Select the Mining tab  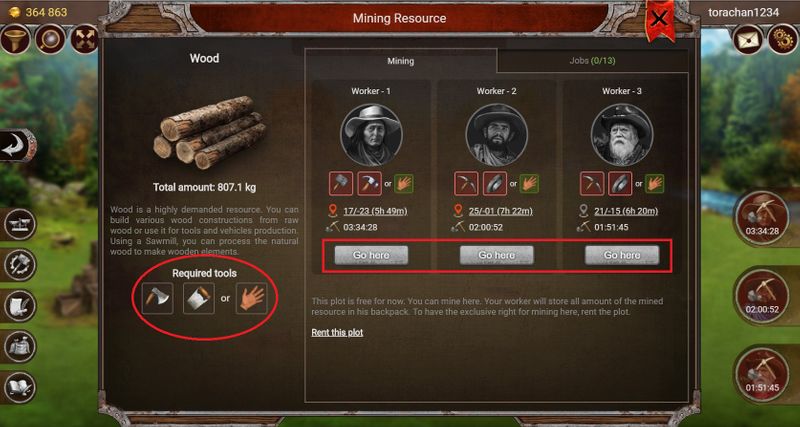[401, 61]
